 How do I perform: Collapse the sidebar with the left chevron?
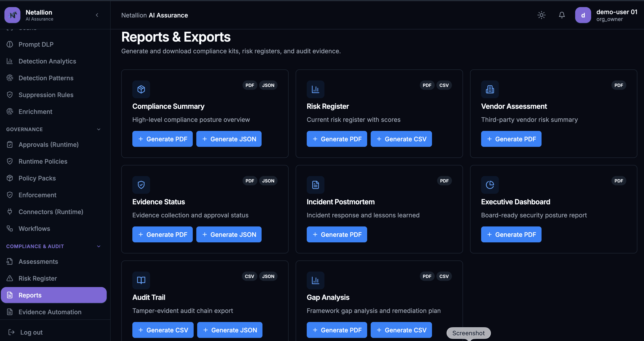97,15
